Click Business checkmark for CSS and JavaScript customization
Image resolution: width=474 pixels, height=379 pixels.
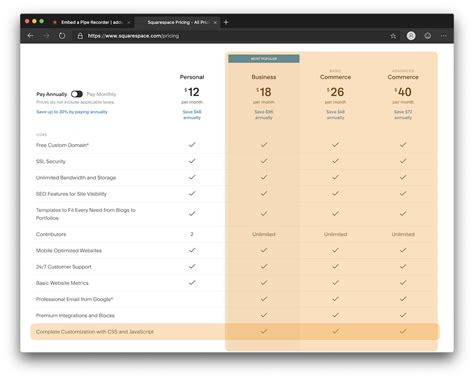click(x=264, y=331)
